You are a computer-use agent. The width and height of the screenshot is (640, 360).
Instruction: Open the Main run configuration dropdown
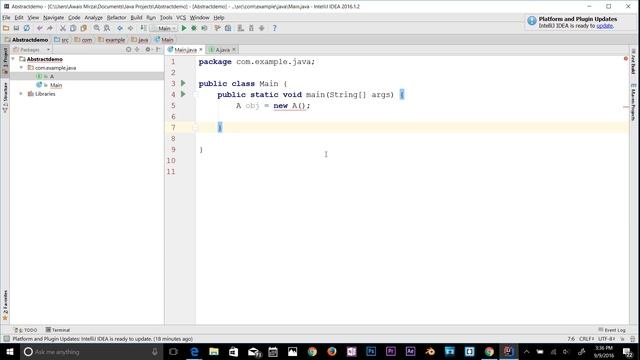[163, 28]
